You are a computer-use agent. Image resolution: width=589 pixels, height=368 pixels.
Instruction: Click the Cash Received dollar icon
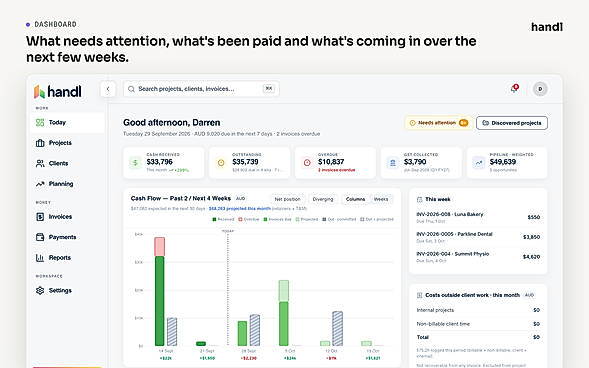pyautogui.click(x=135, y=163)
